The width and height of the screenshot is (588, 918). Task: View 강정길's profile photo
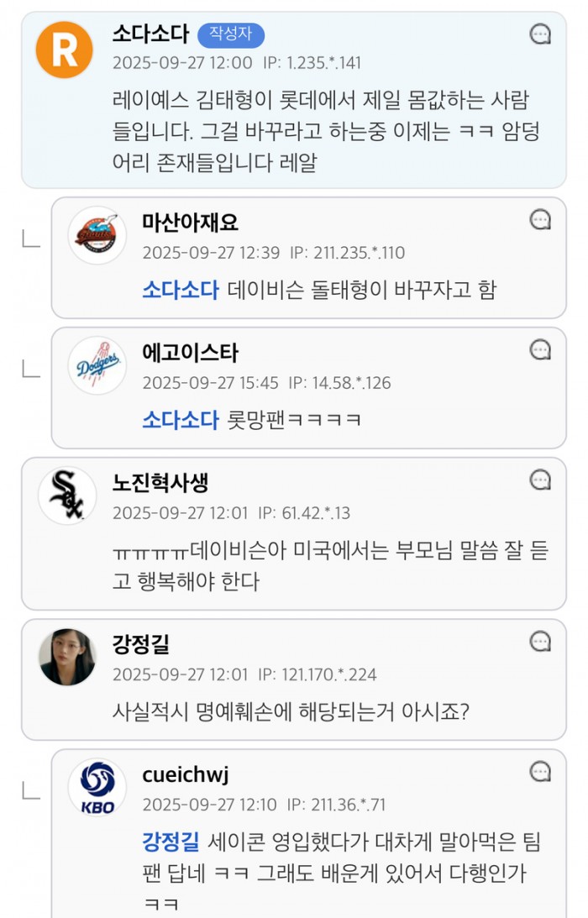pos(67,658)
